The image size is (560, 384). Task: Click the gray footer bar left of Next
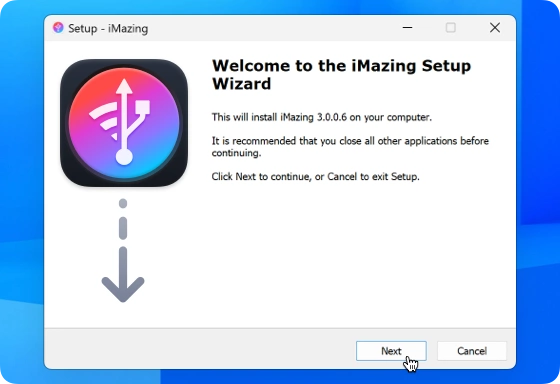[200, 349]
